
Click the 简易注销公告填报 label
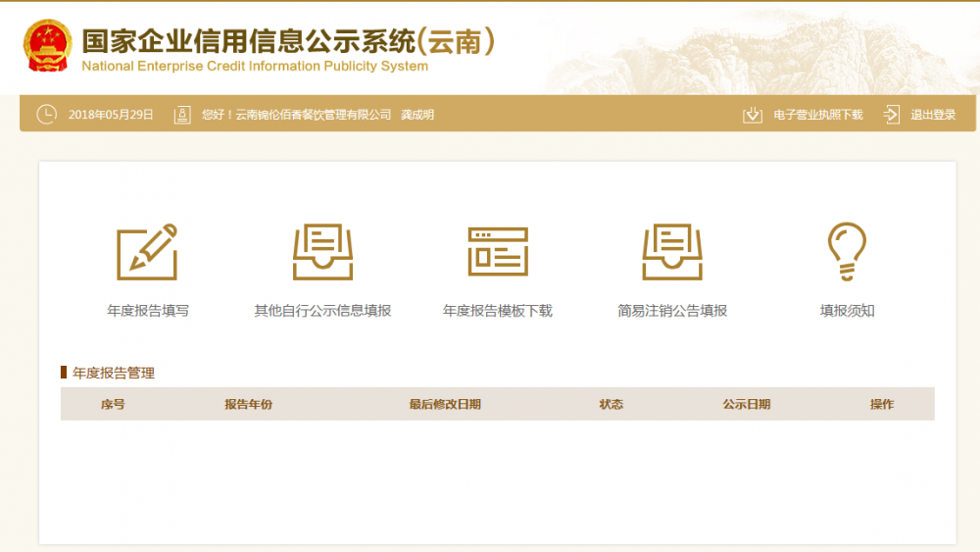(x=672, y=311)
